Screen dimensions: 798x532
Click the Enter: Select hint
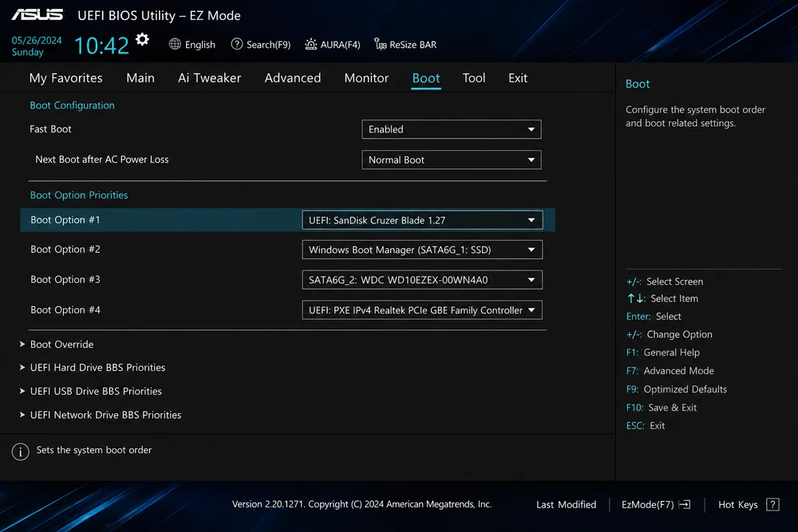[654, 317]
